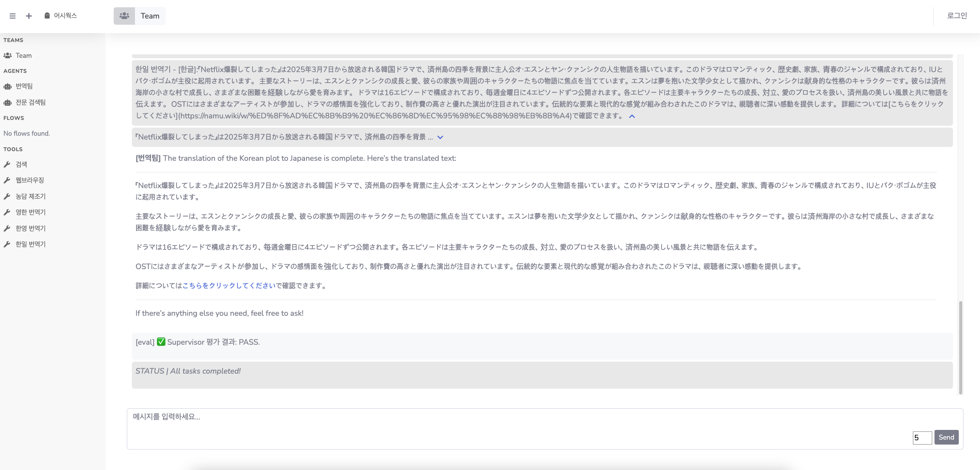
Task: Click paragraph starting 主要なストーリーは
Action: 535,222
